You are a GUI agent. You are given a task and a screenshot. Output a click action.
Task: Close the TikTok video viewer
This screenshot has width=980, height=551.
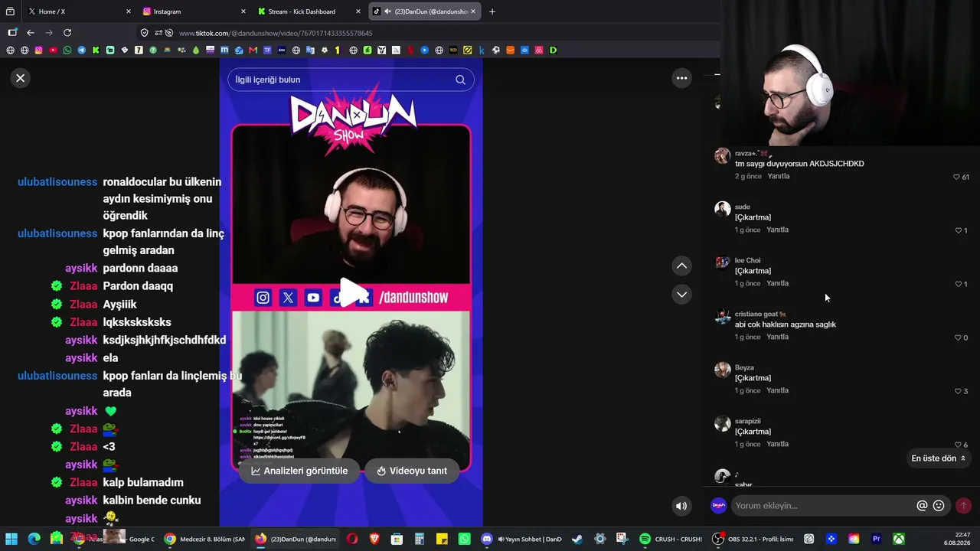click(x=21, y=78)
